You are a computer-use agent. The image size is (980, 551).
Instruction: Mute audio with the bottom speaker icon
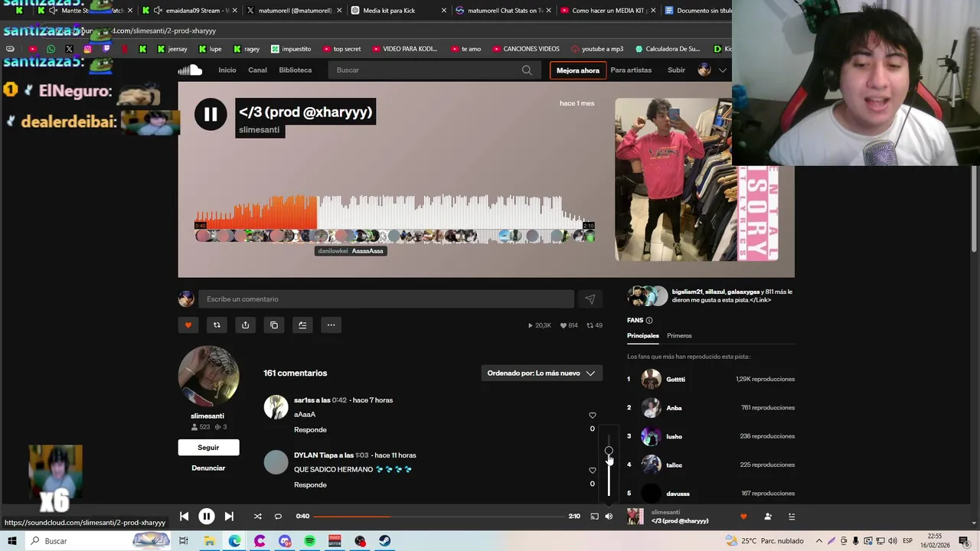point(609,517)
